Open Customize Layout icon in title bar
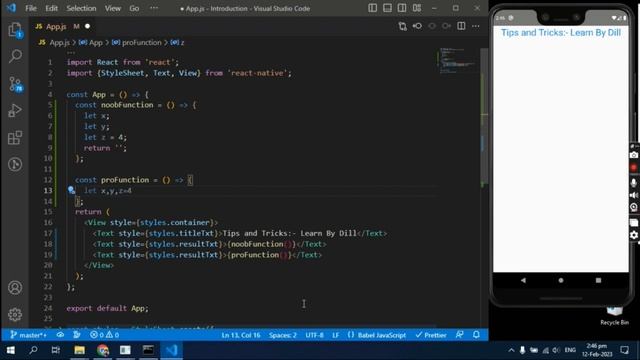Viewport: 640px width, 360px height. pyautogui.click(x=417, y=8)
